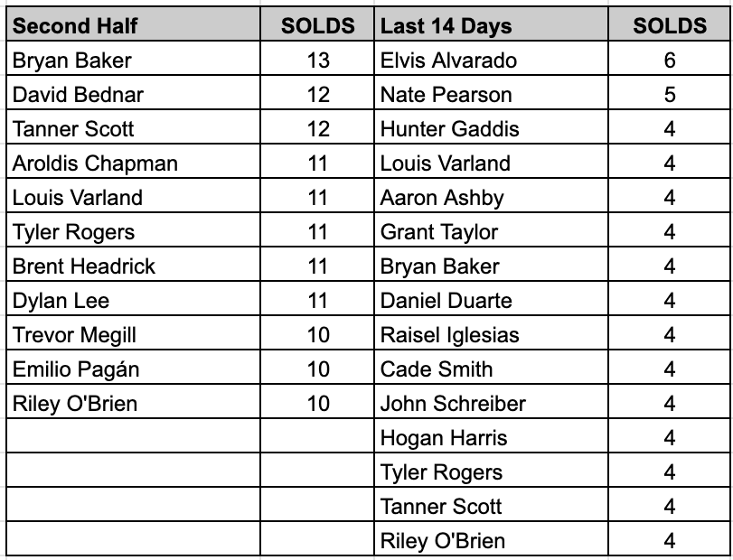Image resolution: width=733 pixels, height=560 pixels.
Task: Click the Nate Pearson cell
Action: (x=491, y=93)
